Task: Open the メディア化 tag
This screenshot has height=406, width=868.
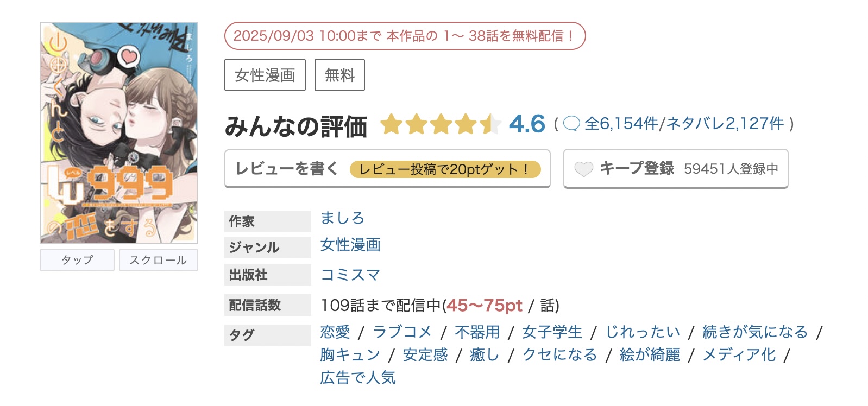Action: (739, 354)
